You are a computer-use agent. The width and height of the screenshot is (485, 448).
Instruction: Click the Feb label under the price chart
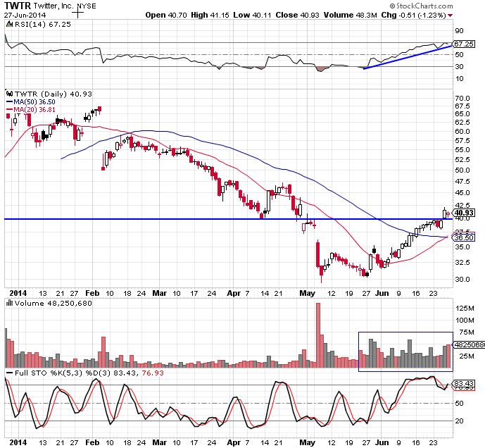pyautogui.click(x=92, y=293)
